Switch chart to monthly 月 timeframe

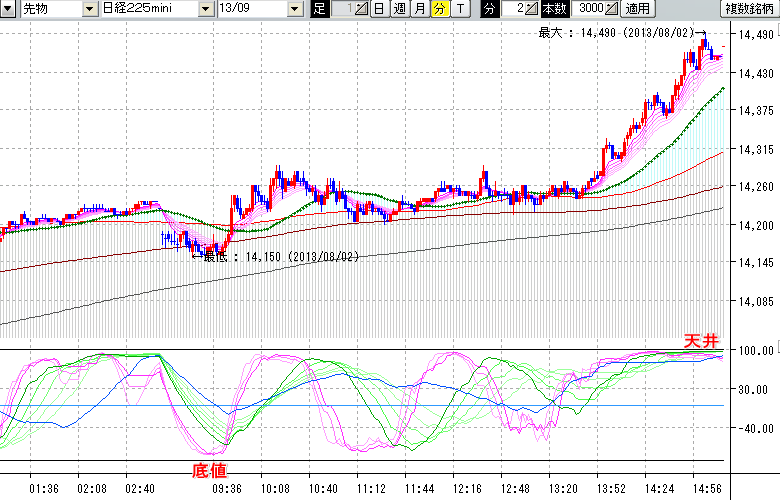pyautogui.click(x=419, y=9)
